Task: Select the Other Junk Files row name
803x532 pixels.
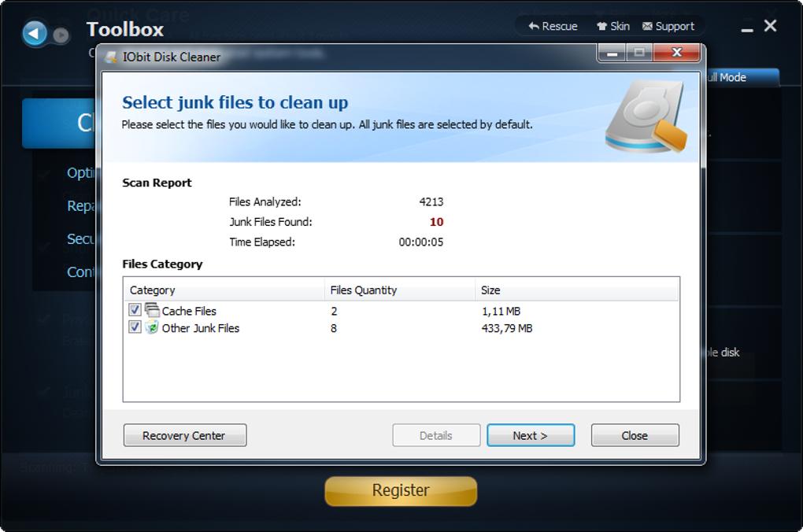Action: point(201,328)
